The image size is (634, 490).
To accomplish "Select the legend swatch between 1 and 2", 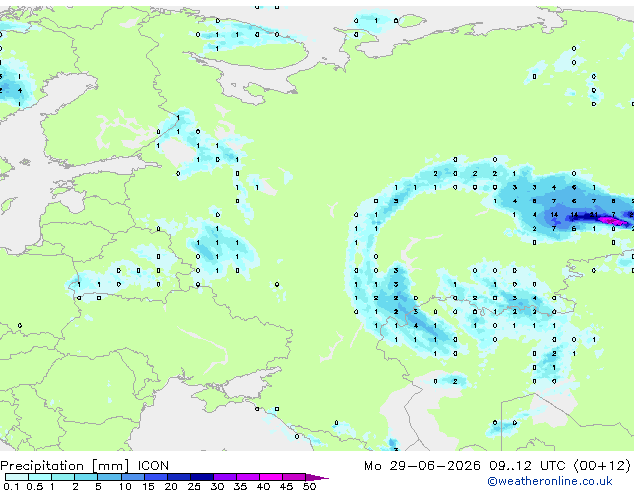I will (x=63, y=477).
